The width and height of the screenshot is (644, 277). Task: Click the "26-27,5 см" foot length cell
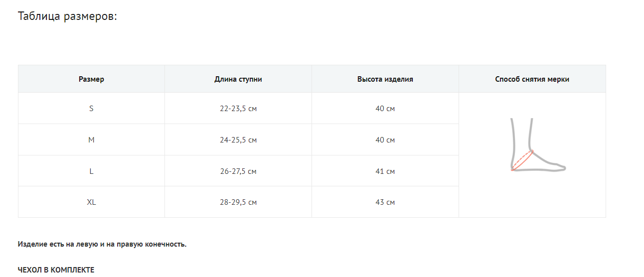click(x=238, y=171)
